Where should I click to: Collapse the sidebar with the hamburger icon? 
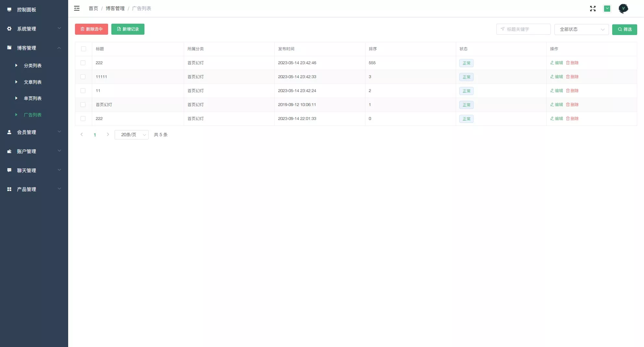[x=77, y=8]
